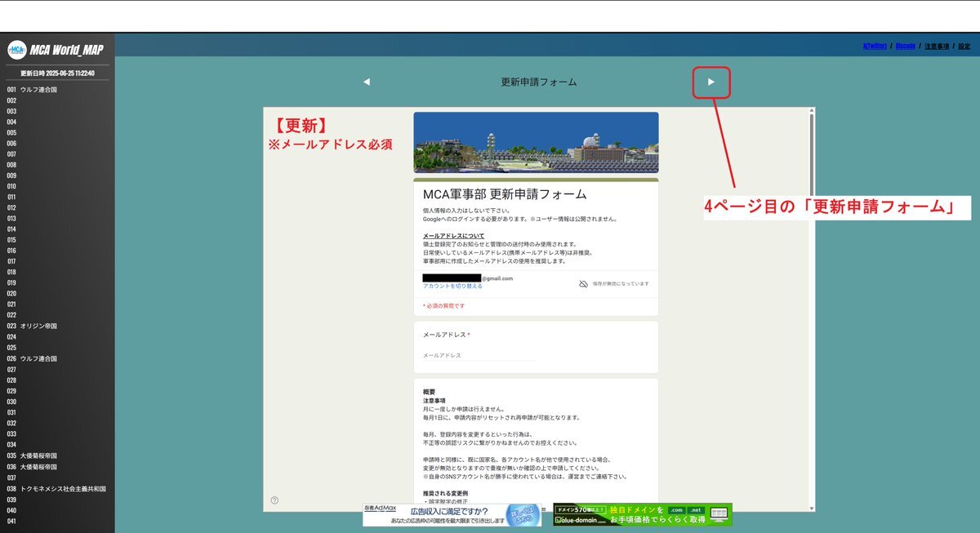This screenshot has width=980, height=533.
Task: Select row 035 大倭菊桜帝国
Action: pyautogui.click(x=57, y=455)
